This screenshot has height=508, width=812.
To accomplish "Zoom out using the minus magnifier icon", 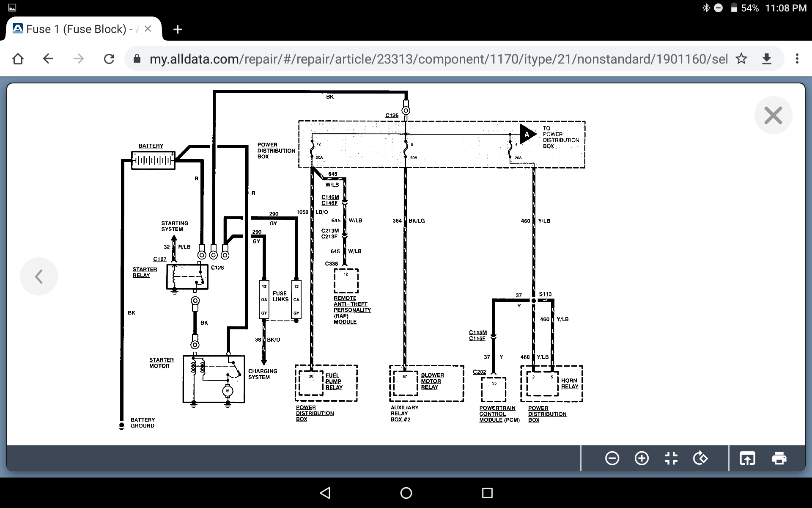I will coord(612,458).
